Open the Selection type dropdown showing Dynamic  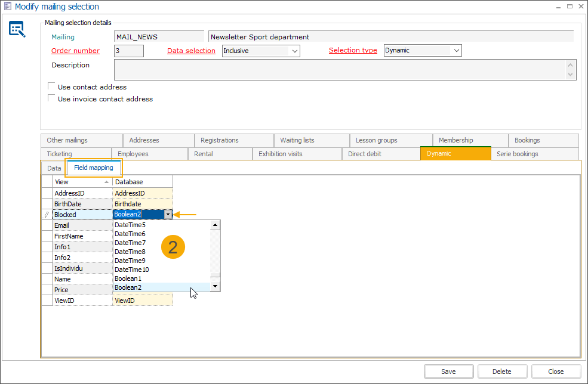tap(457, 50)
